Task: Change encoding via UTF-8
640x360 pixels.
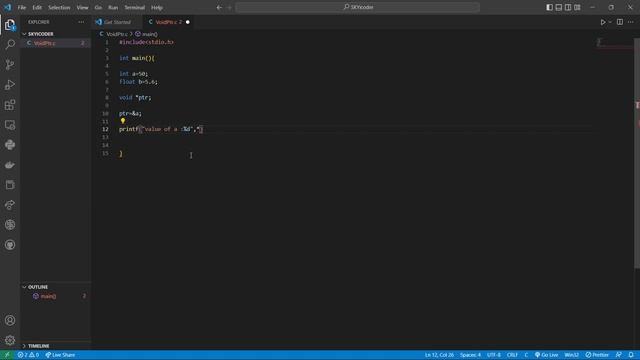Action: pyautogui.click(x=493, y=355)
